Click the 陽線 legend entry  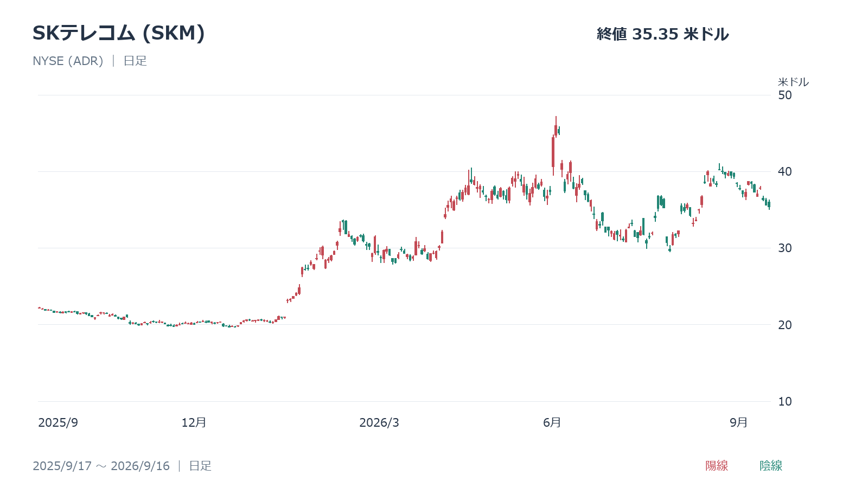[x=717, y=465]
